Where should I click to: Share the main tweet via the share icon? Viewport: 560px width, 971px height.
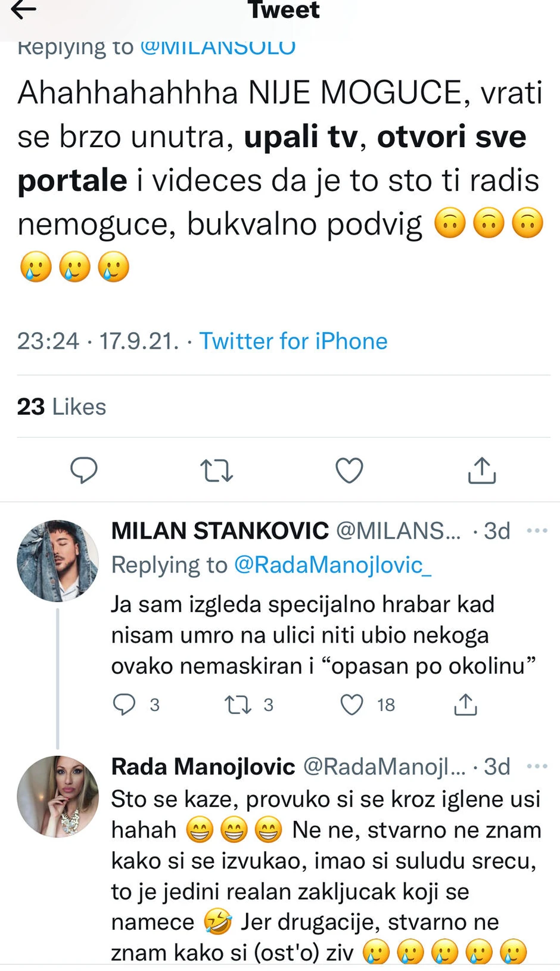click(x=481, y=470)
